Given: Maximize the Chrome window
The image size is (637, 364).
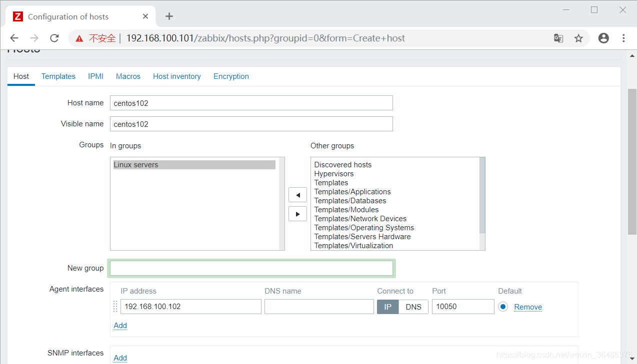Looking at the screenshot, I should tap(594, 9).
